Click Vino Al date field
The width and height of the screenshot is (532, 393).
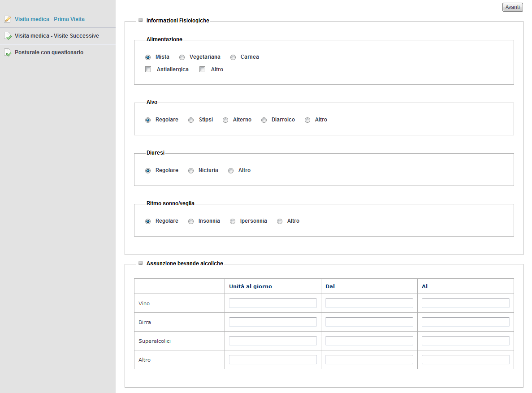(x=466, y=303)
